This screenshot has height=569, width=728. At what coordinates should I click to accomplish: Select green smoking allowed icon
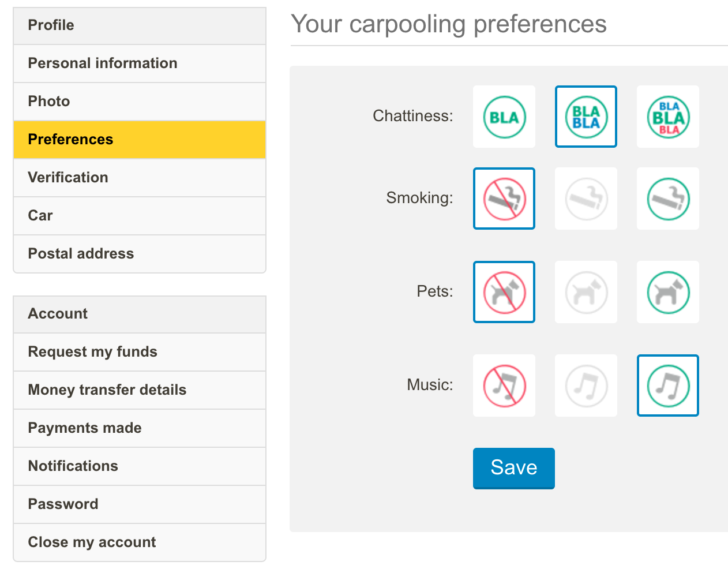(668, 199)
